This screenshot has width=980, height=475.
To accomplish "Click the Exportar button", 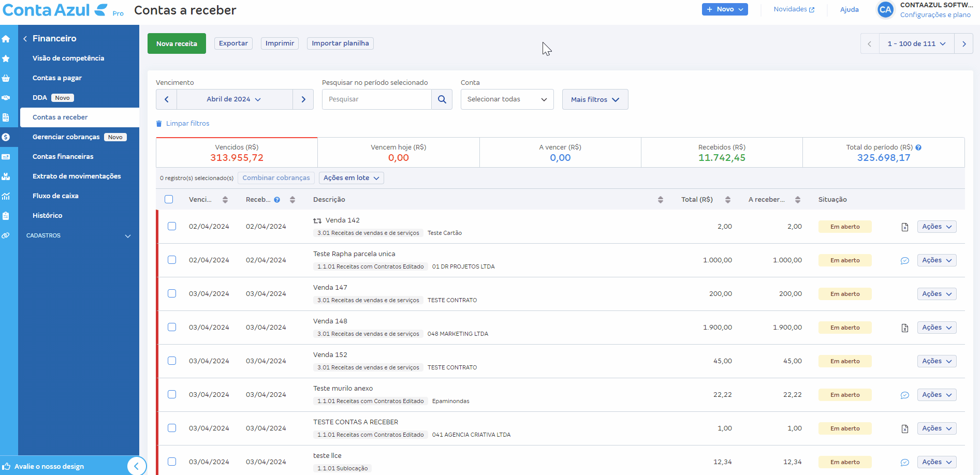I will (x=233, y=43).
